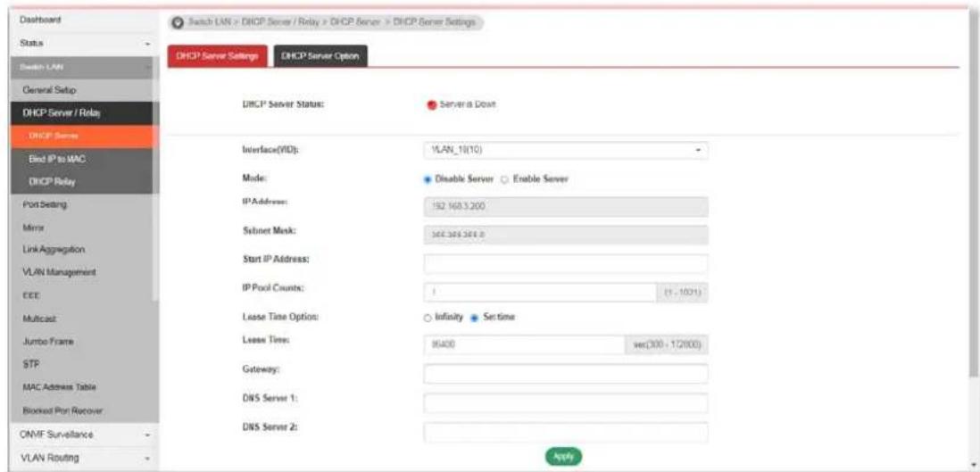Viewport: 980px width, 472px height.
Task: Click the Lease Time input field
Action: coord(524,344)
